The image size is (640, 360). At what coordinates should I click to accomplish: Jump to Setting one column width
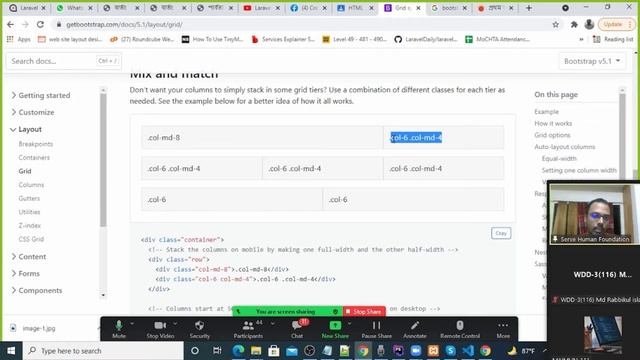(x=579, y=170)
